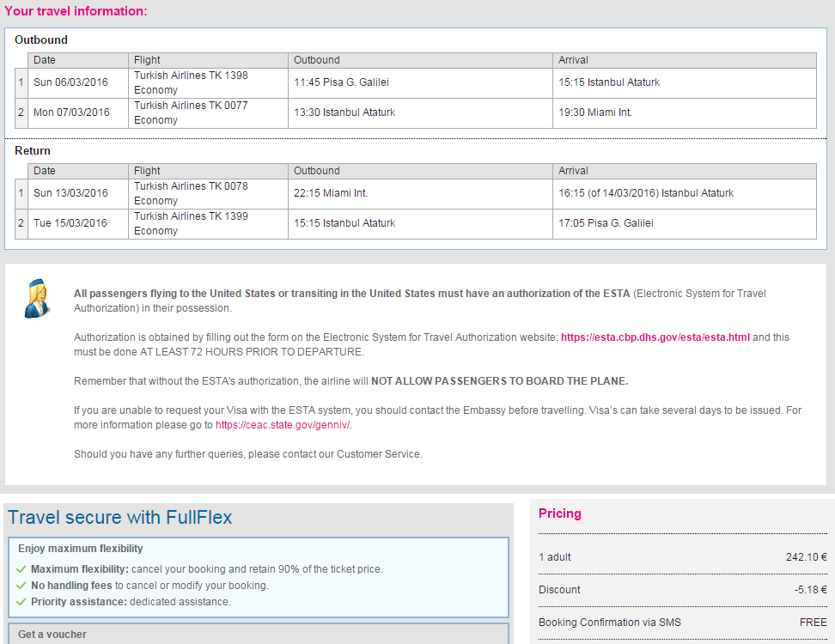Click the flight attendant avatar icon
Screen dimensions: 835x644
click(x=37, y=298)
